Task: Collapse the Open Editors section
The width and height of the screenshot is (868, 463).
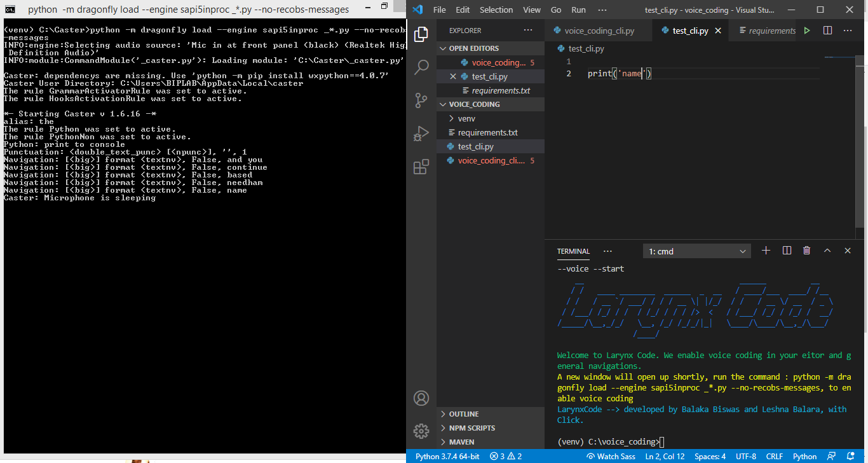Action: [x=491, y=48]
